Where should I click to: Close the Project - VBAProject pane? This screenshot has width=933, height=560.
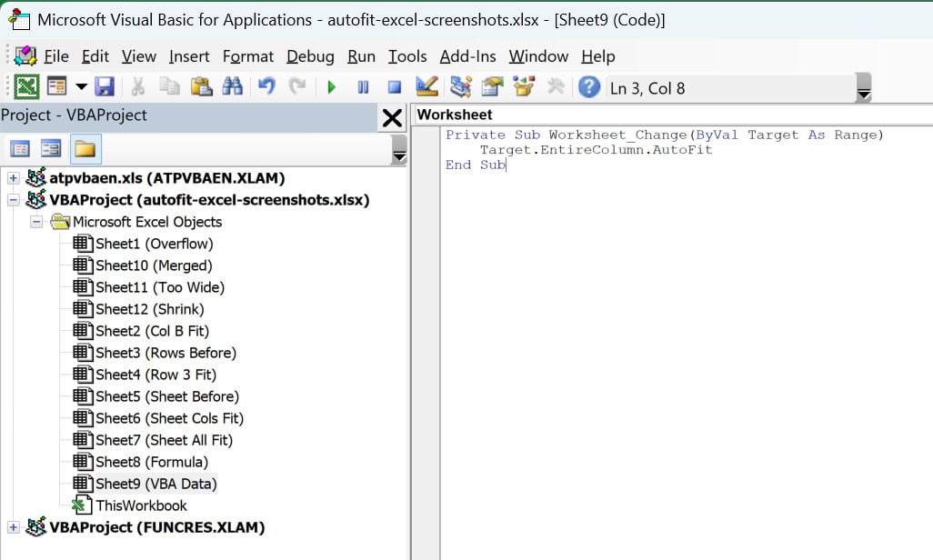click(x=392, y=118)
